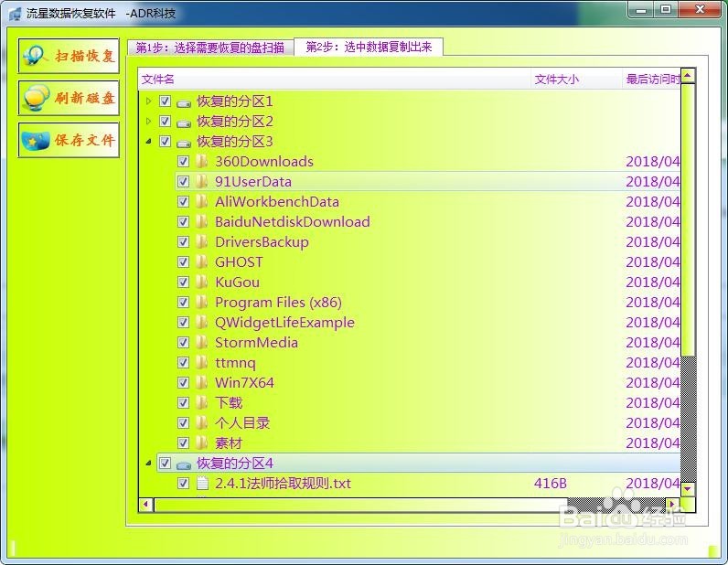The width and height of the screenshot is (728, 565).
Task: Select the 2.4.1法师拾取规则.txt file name
Action: click(283, 484)
